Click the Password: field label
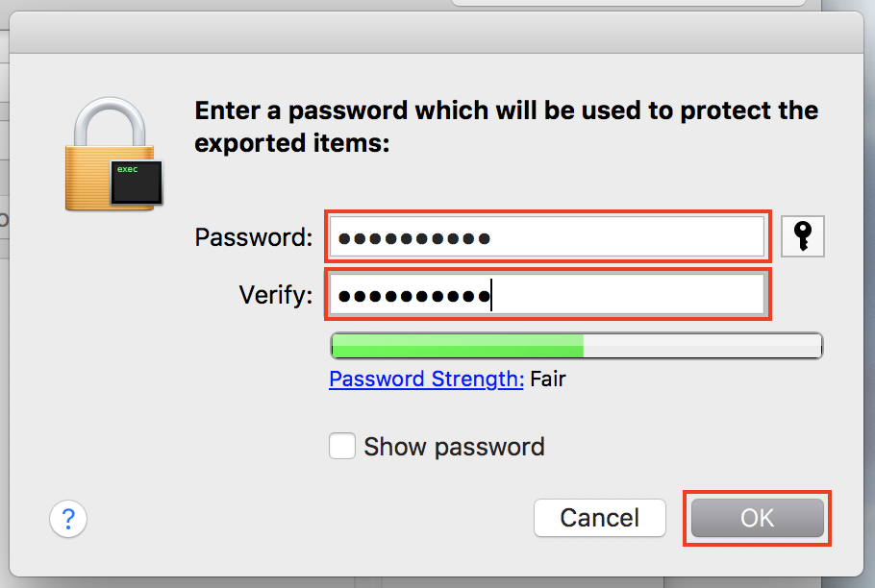Image resolution: width=875 pixels, height=588 pixels. coord(254,237)
